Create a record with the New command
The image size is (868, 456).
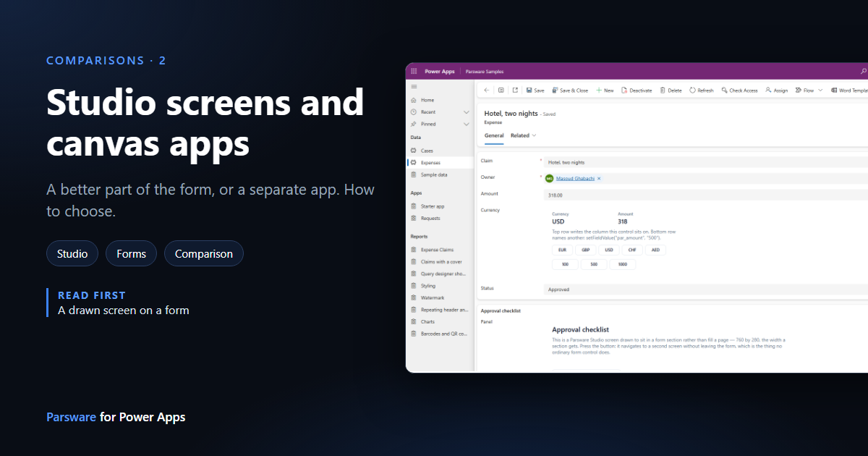605,90
